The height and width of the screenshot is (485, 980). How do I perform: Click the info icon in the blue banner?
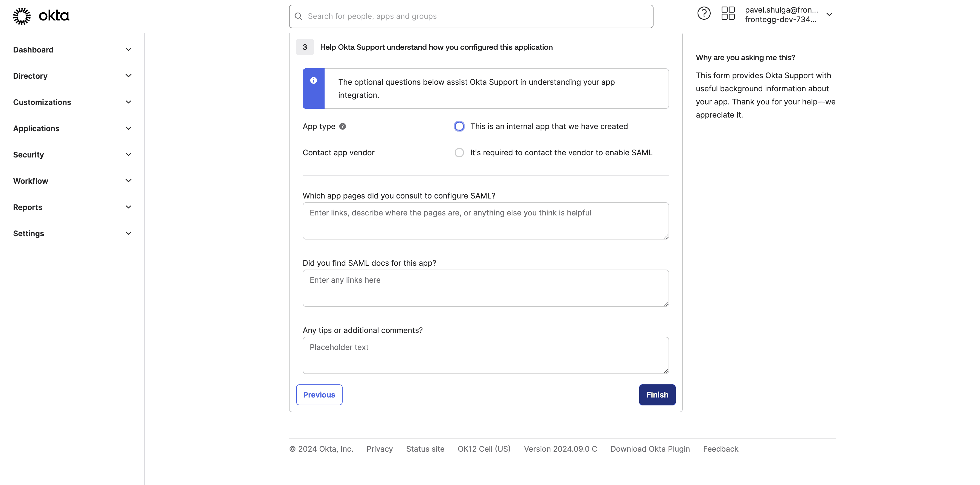point(313,80)
